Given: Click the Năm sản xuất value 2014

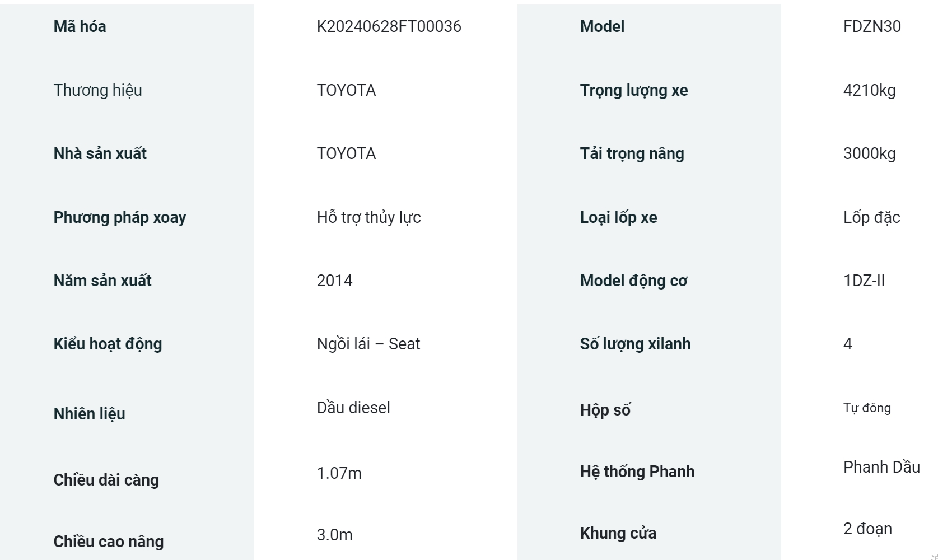Looking at the screenshot, I should (x=335, y=281).
